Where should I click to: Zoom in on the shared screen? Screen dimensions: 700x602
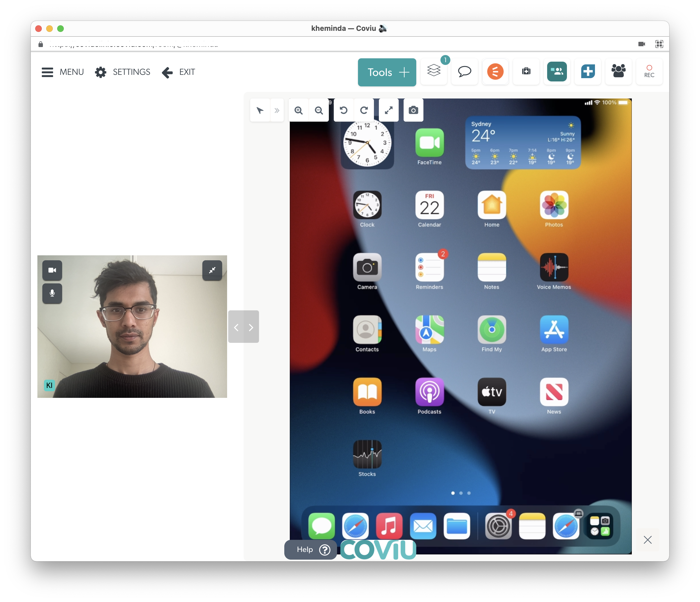click(x=299, y=110)
